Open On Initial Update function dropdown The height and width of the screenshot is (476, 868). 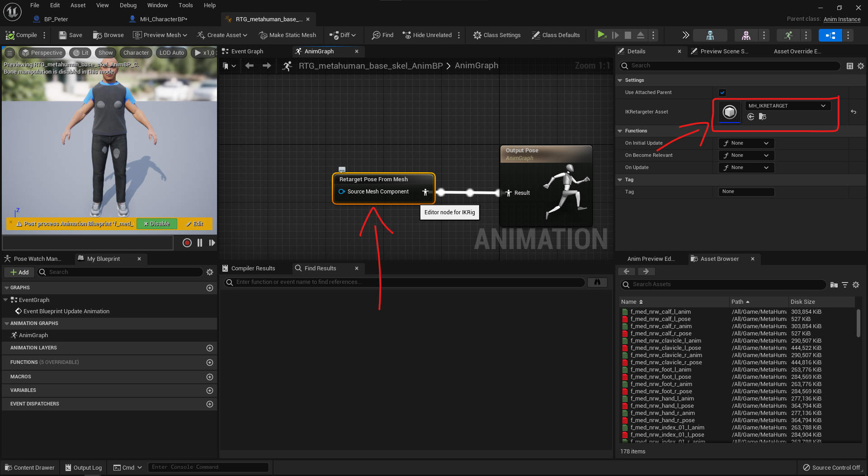coord(746,143)
